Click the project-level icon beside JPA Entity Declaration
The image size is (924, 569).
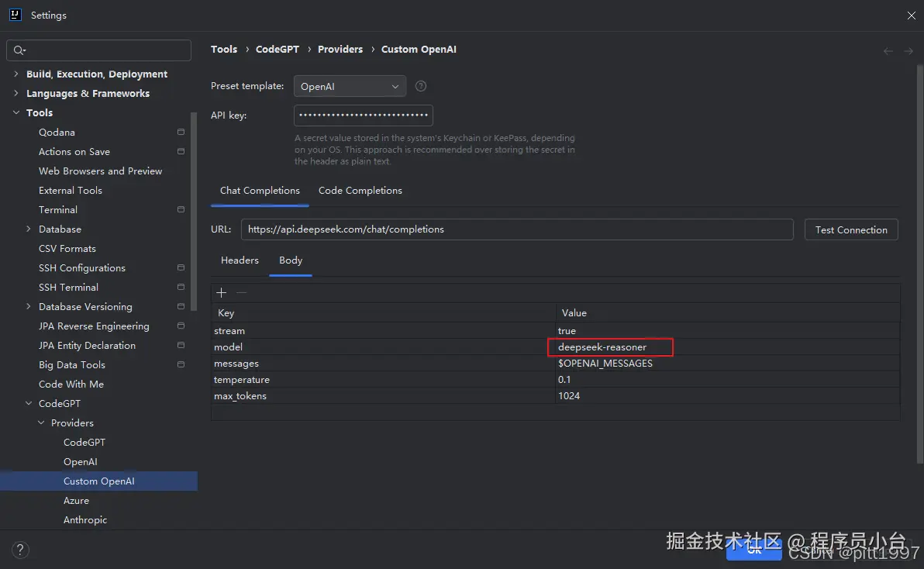tap(181, 345)
